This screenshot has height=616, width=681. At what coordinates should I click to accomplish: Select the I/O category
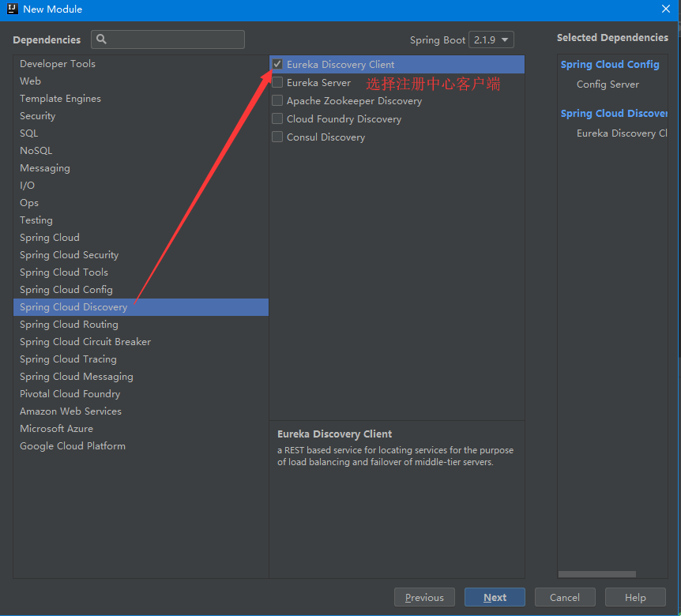tap(141, 186)
